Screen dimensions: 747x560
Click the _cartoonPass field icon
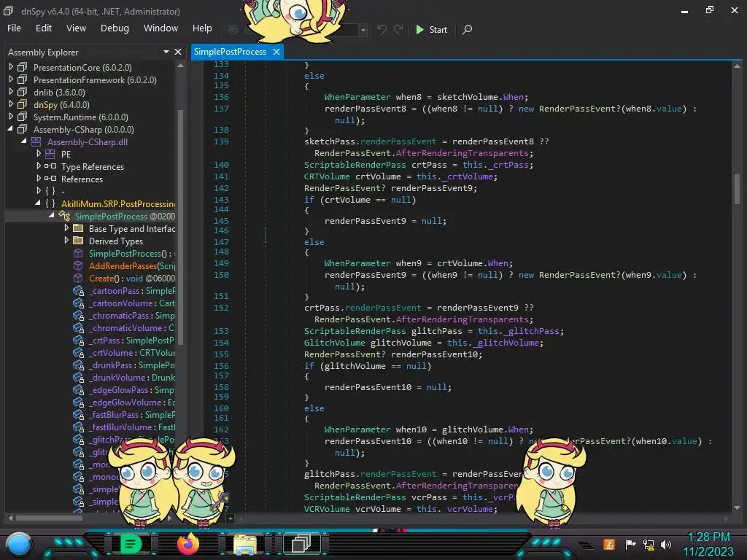79,290
